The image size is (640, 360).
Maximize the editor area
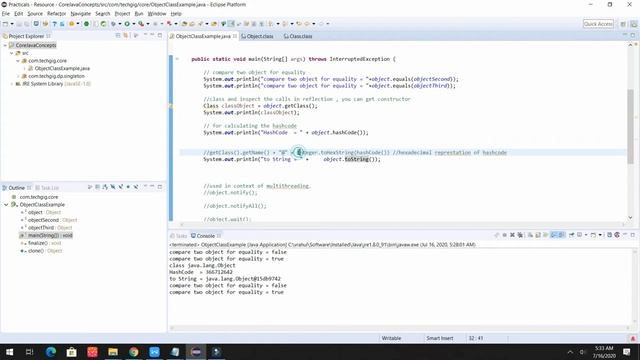point(633,36)
